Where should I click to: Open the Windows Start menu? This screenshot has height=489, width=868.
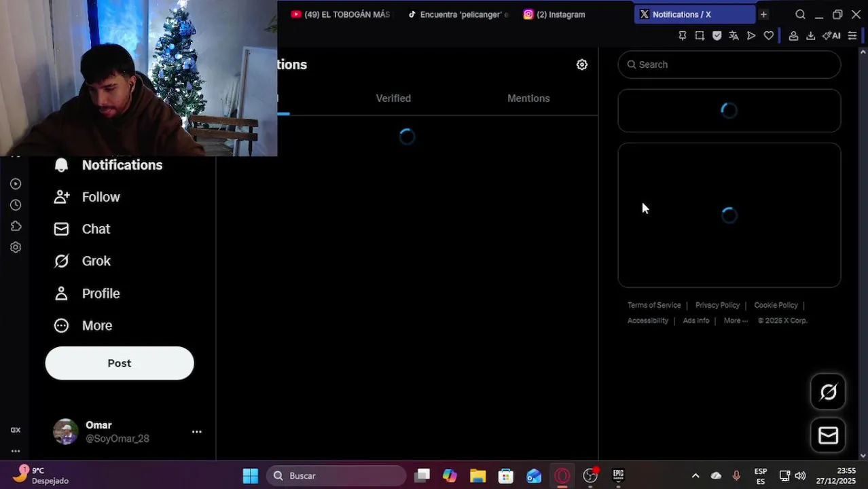(251, 475)
